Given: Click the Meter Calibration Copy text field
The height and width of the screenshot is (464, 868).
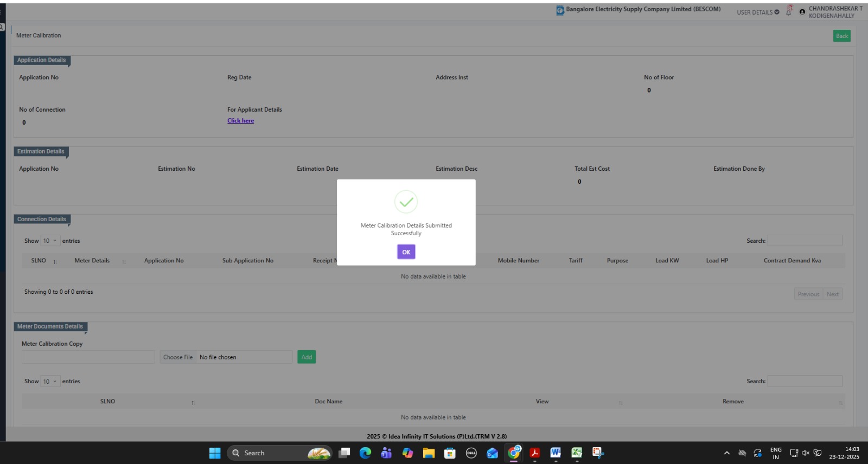Looking at the screenshot, I should coord(88,357).
